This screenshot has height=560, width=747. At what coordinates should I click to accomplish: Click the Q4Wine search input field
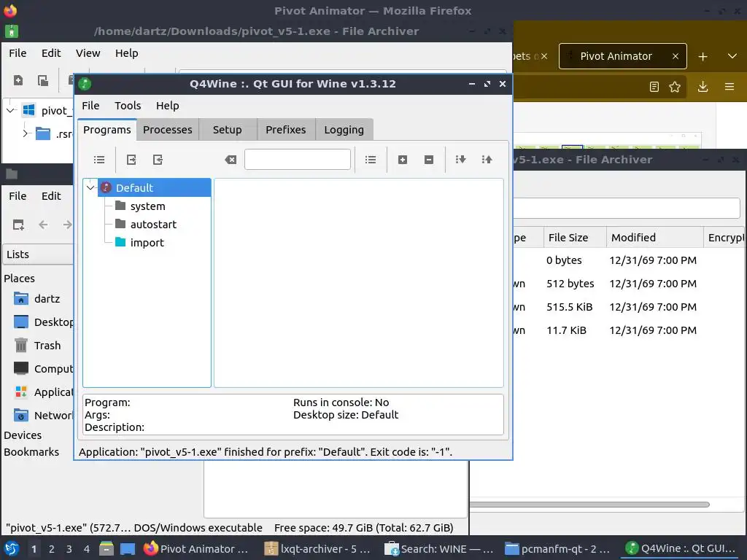(298, 160)
